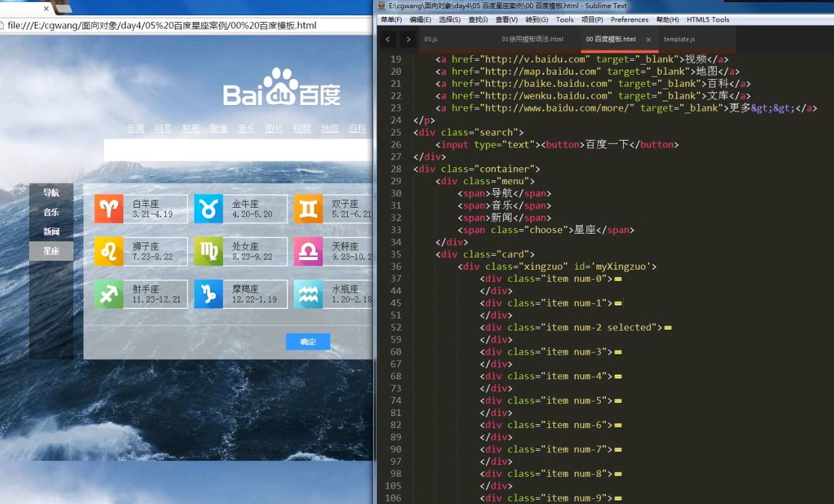The width and height of the screenshot is (834, 504).
Task: Open the 查找(I) menu
Action: point(478,20)
